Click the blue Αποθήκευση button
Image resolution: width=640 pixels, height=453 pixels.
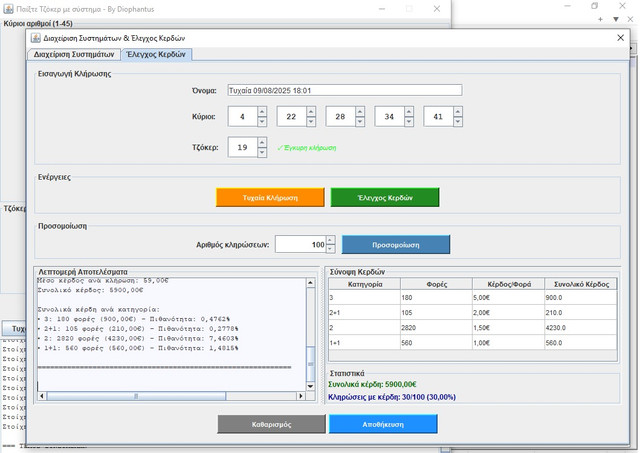[x=383, y=424]
